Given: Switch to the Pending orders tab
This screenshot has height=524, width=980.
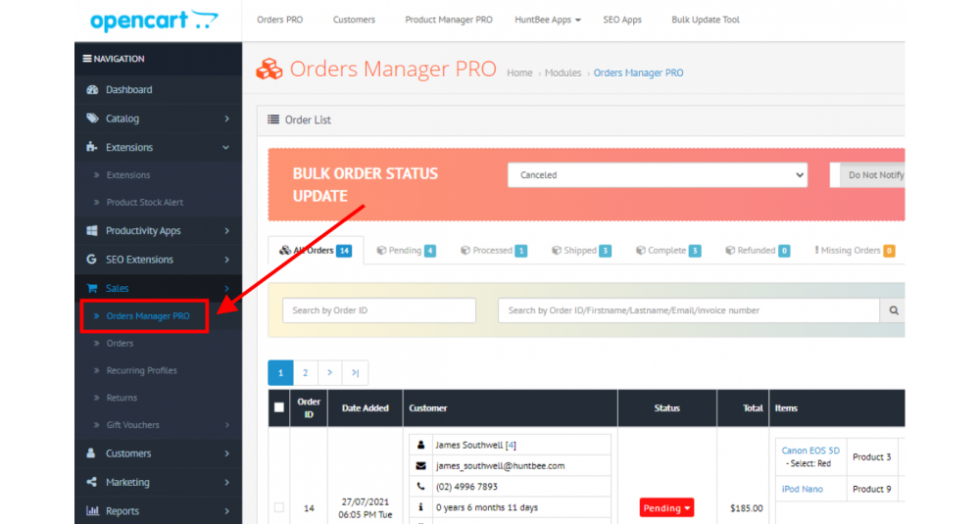Looking at the screenshot, I should tap(406, 251).
